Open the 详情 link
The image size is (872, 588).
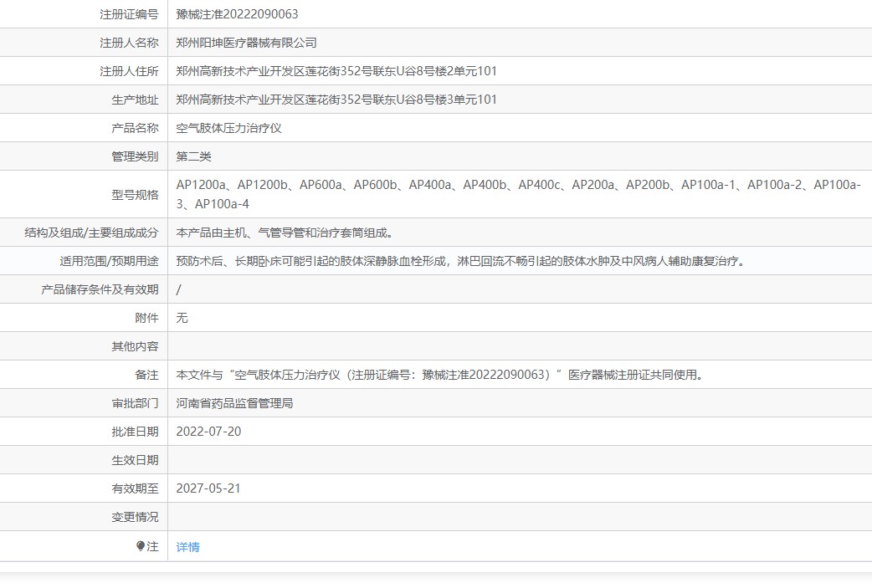click(x=187, y=547)
